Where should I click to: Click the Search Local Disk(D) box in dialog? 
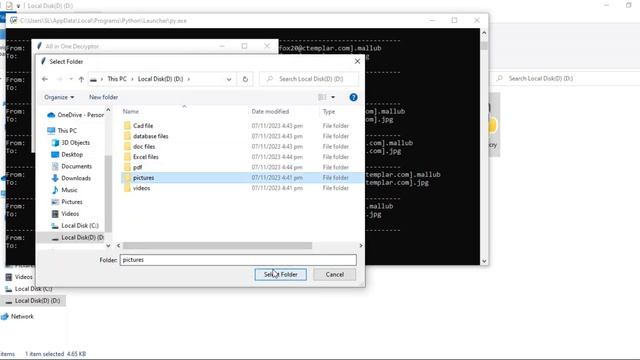tap(309, 79)
